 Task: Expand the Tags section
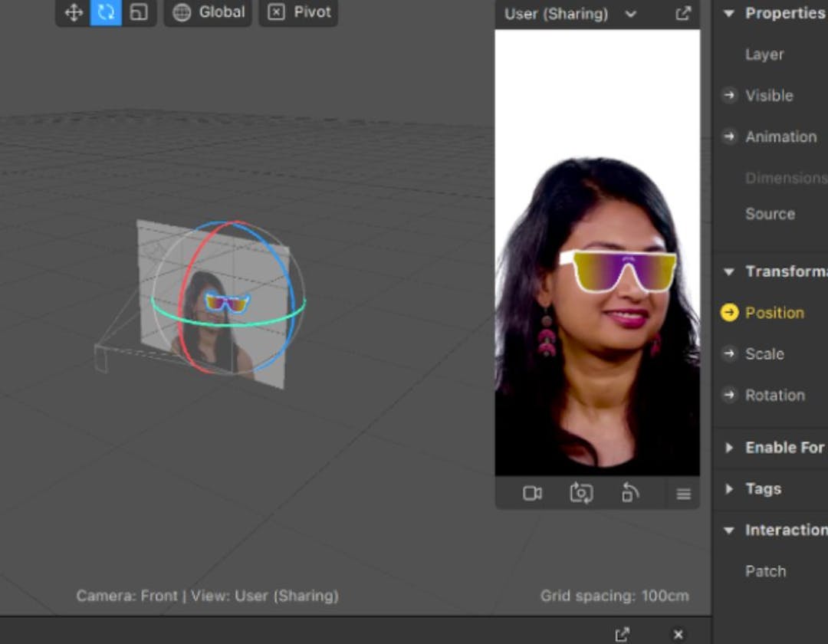coord(729,488)
